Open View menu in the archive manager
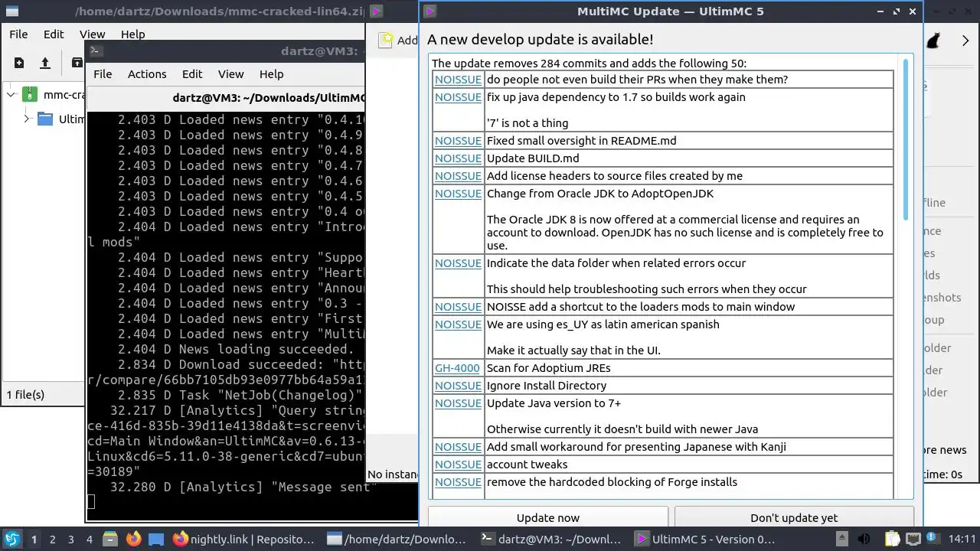The image size is (980, 551). pyautogui.click(x=92, y=34)
